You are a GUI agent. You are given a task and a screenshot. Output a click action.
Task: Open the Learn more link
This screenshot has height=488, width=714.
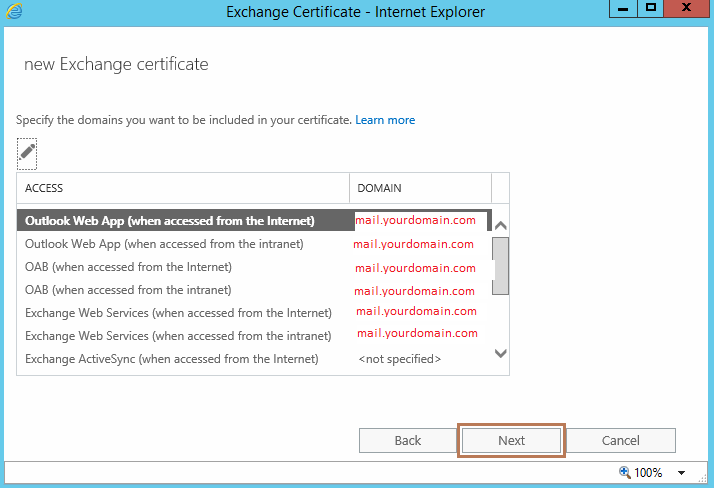[x=385, y=120]
